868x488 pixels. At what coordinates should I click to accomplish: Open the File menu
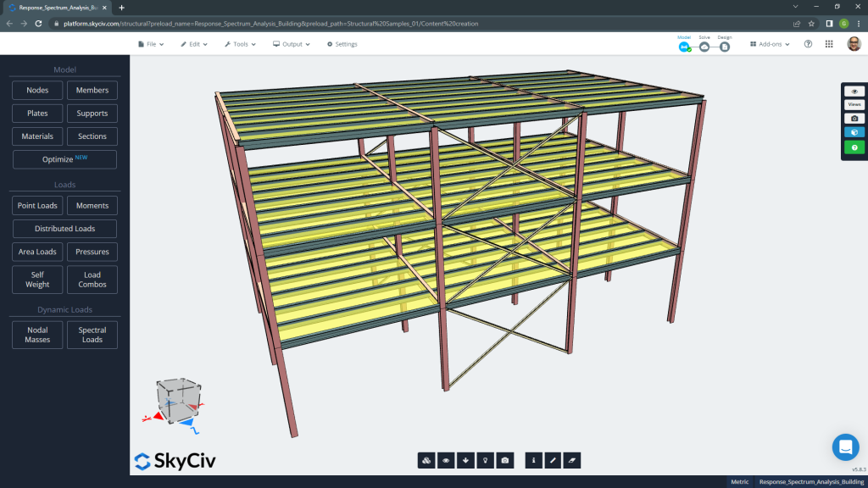(x=150, y=44)
